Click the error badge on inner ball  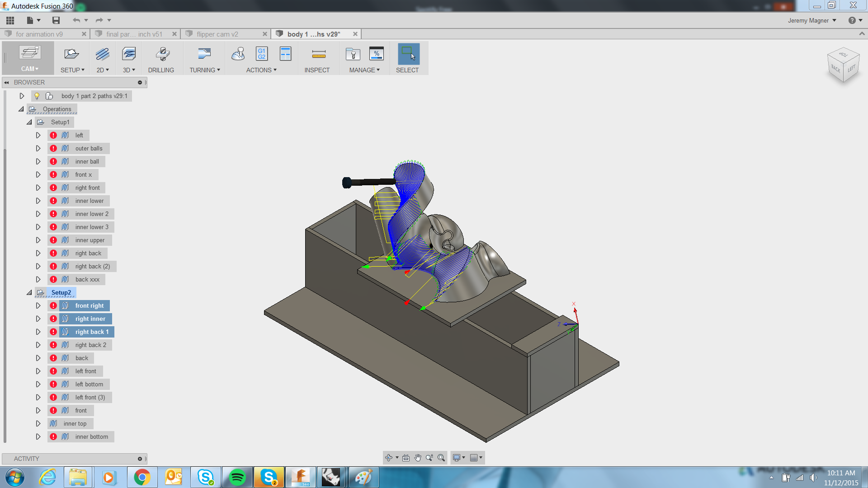pyautogui.click(x=53, y=161)
